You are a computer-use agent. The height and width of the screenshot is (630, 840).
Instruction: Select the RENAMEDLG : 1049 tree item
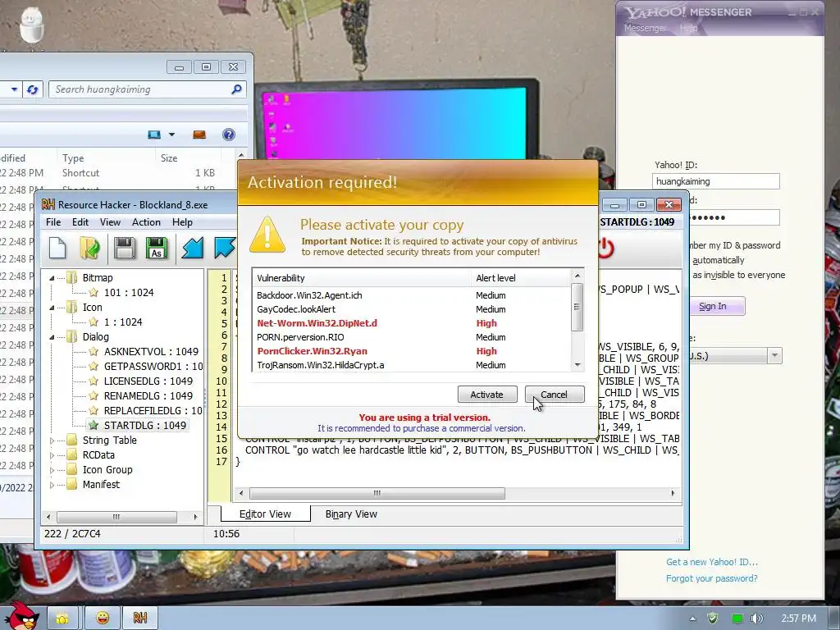point(148,396)
